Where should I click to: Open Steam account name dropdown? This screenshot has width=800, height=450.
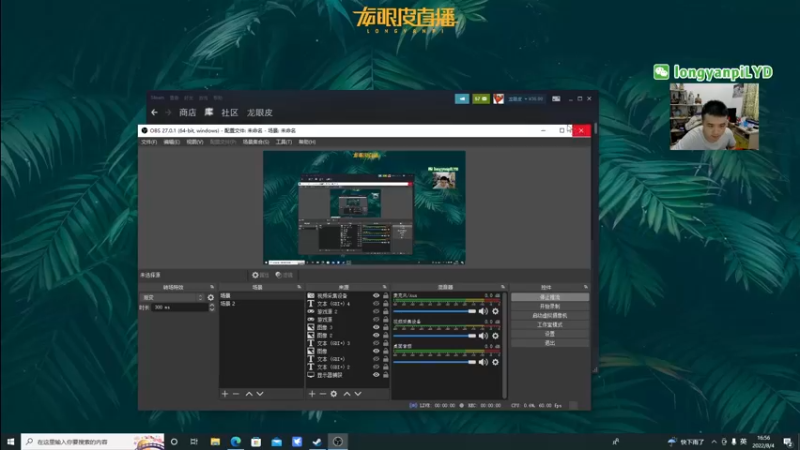(526, 98)
